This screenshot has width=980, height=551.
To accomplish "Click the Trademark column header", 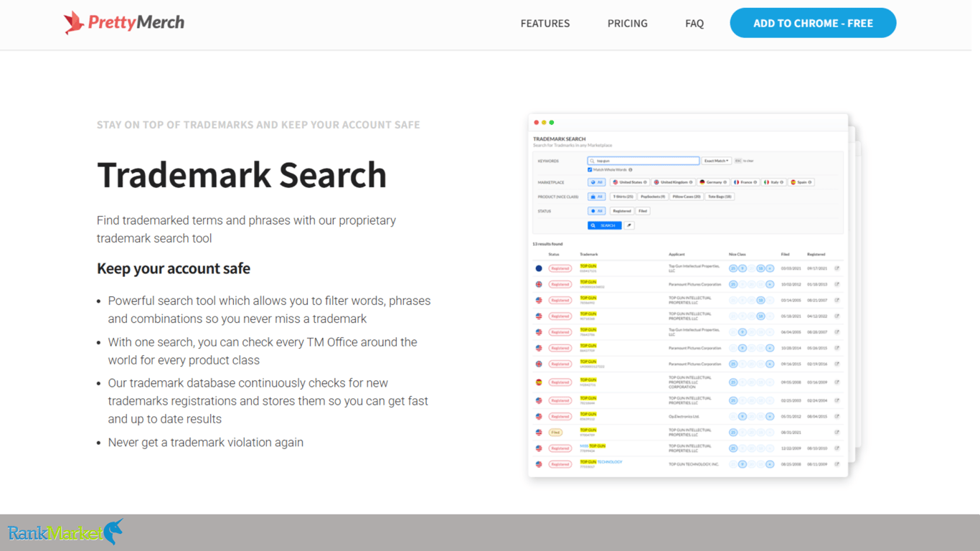I will [589, 254].
